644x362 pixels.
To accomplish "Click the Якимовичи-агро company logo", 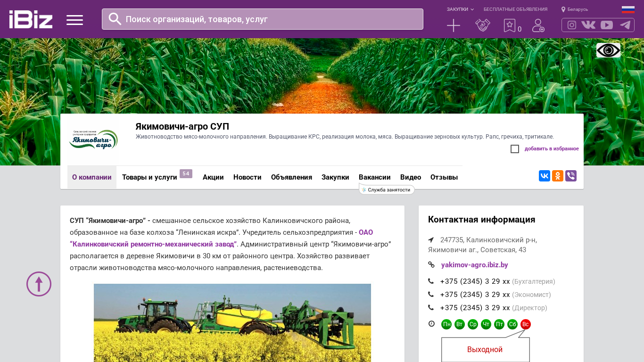I will 93,140.
